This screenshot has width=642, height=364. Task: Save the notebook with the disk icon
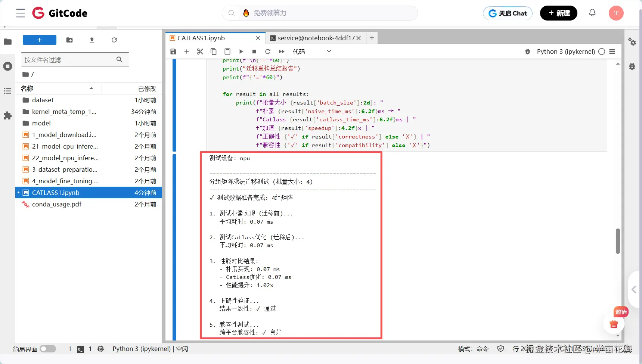point(173,52)
